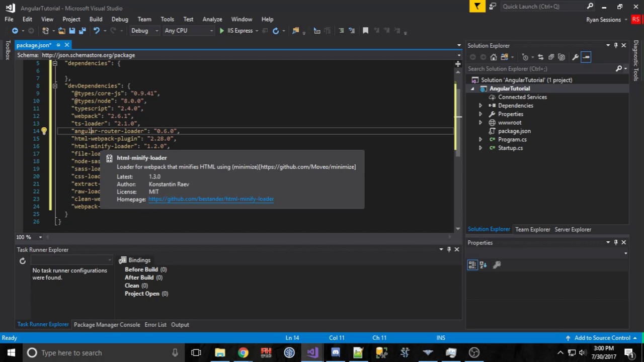Click the Pending Changes Filter clock icon
The width and height of the screenshot is (644, 362).
[x=525, y=57]
